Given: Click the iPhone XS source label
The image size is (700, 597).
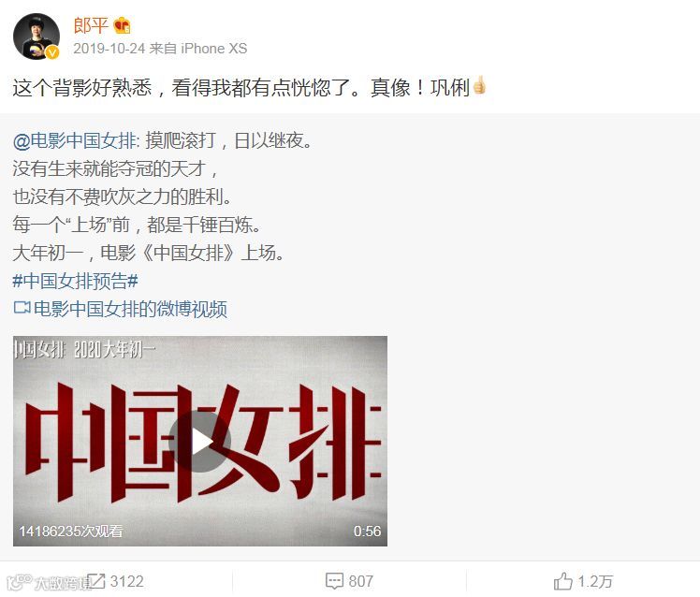Looking at the screenshot, I should click(214, 49).
